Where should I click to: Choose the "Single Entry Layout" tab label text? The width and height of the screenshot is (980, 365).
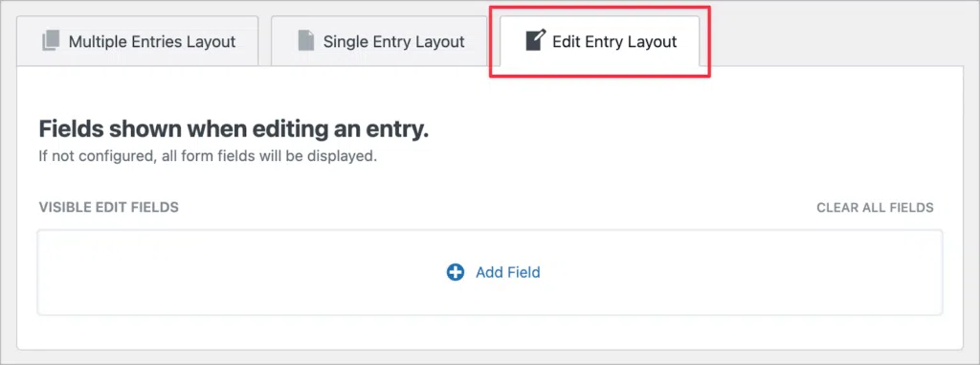point(393,42)
